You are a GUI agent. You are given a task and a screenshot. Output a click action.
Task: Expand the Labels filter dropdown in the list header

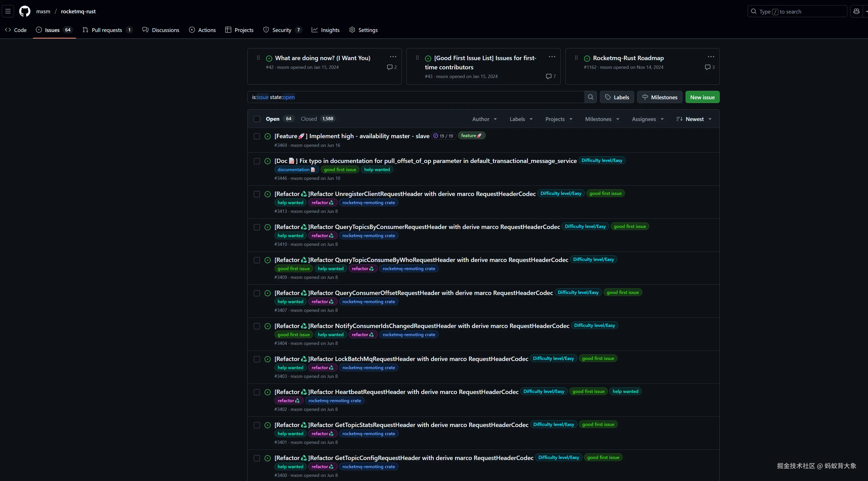click(x=521, y=119)
